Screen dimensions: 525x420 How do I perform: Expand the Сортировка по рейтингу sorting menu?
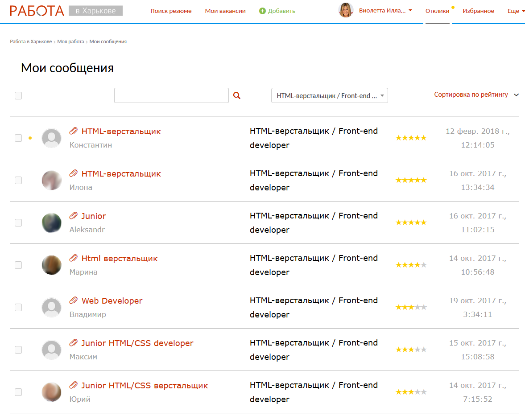tap(476, 95)
